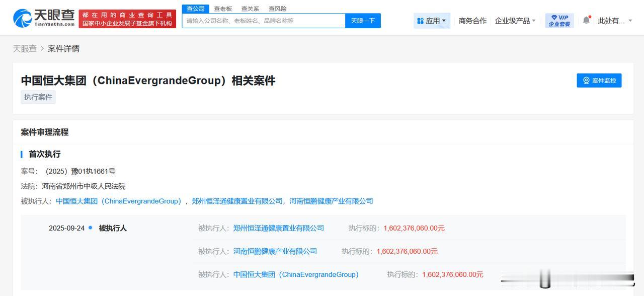Click 执行标的 amount for 郑州恒泽通 row
This screenshot has width=644, height=296.
tap(414, 228)
